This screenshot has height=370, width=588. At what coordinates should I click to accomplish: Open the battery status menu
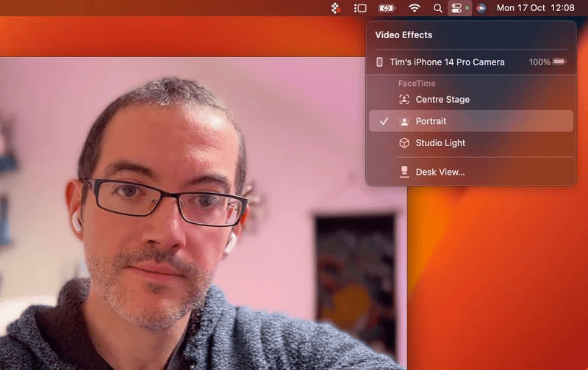[387, 8]
